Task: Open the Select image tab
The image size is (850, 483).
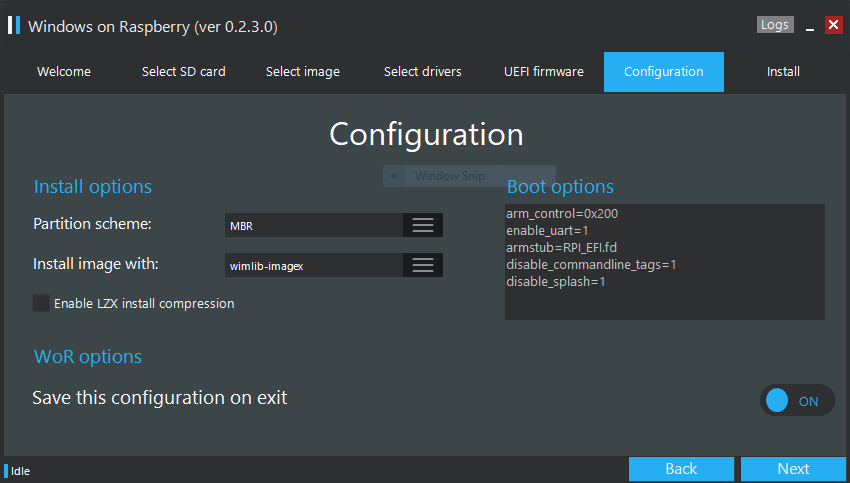Action: point(303,72)
